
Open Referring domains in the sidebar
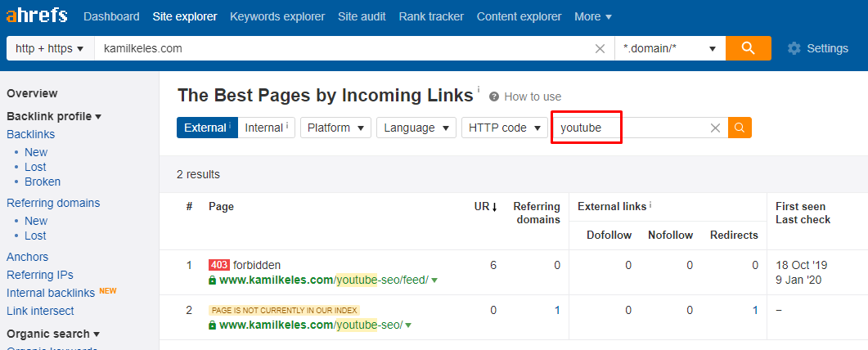tap(53, 203)
